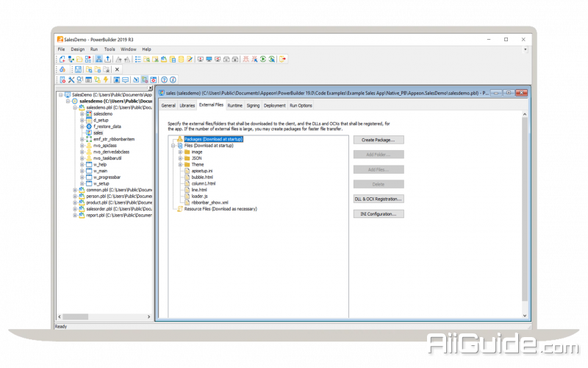Select Resource Files (Download as necessary)
The image size is (588, 368).
(220, 209)
